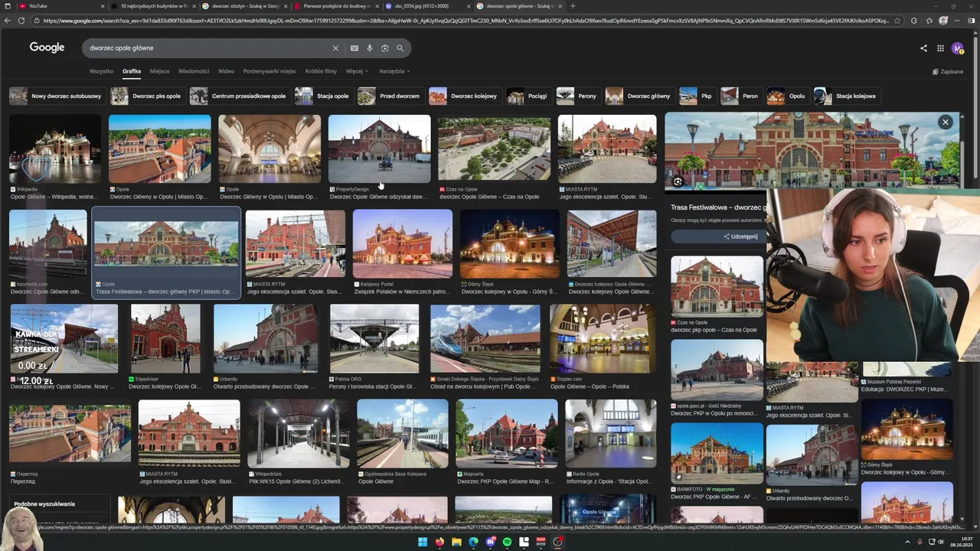This screenshot has width=980, height=551.
Task: Open the Wszystko search tab
Action: 101,71
